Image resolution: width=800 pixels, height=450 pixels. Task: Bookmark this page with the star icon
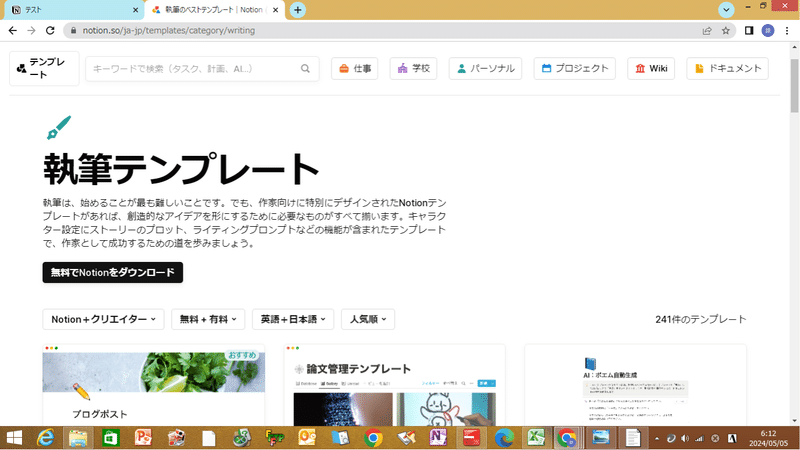tap(726, 31)
